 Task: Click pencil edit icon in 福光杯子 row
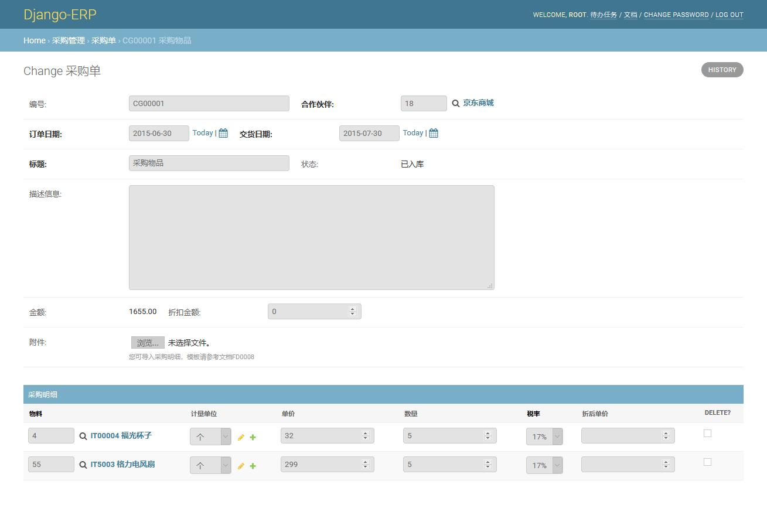(x=241, y=438)
